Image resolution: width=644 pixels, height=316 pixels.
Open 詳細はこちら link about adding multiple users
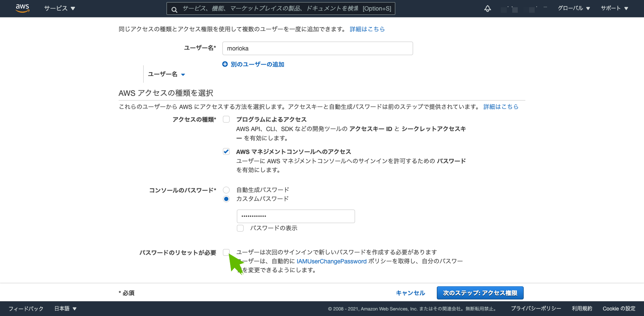click(x=367, y=29)
